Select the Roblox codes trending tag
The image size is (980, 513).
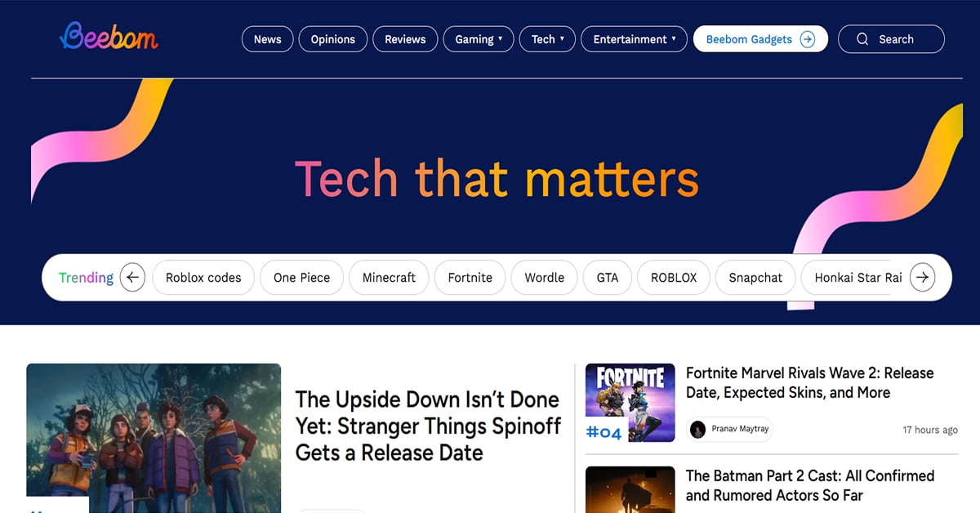203,278
